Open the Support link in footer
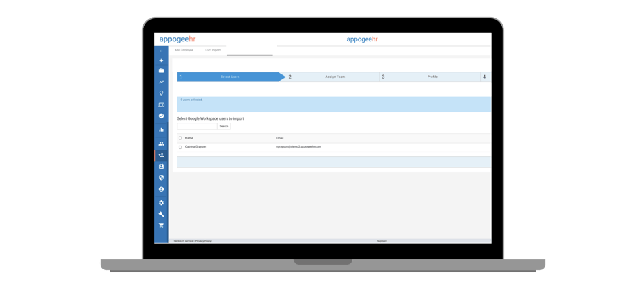This screenshot has height=302, width=644. [x=382, y=241]
